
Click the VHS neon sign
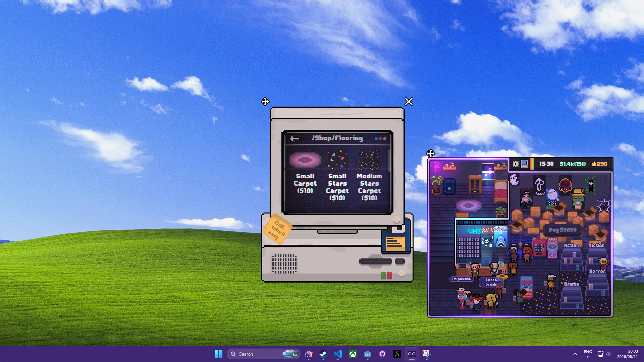coord(475,231)
